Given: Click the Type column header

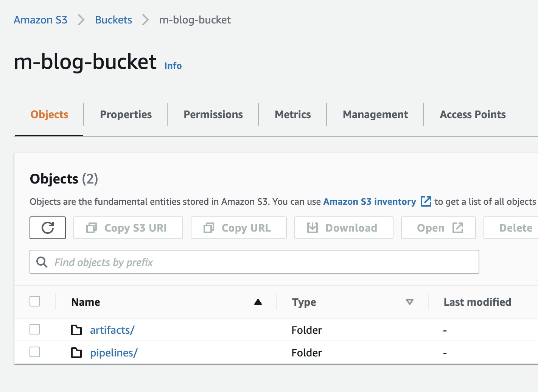Looking at the screenshot, I should pos(304,302).
